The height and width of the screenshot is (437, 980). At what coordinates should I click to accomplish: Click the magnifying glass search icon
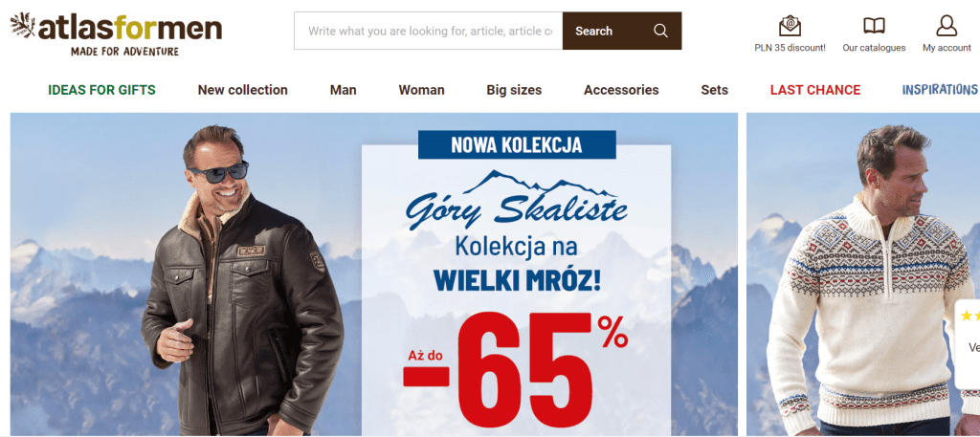[x=660, y=31]
